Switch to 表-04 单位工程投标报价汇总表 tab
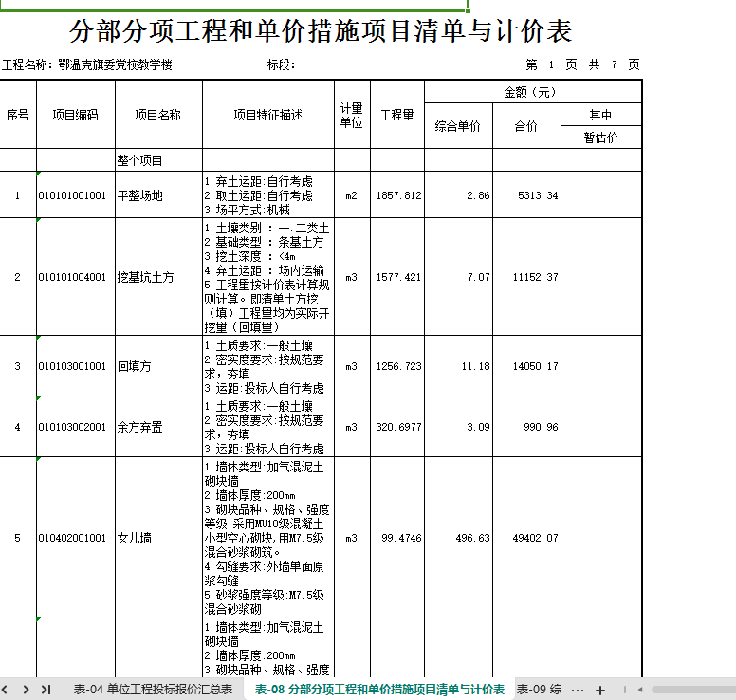Viewport: 736px width, 700px height. 153,690
